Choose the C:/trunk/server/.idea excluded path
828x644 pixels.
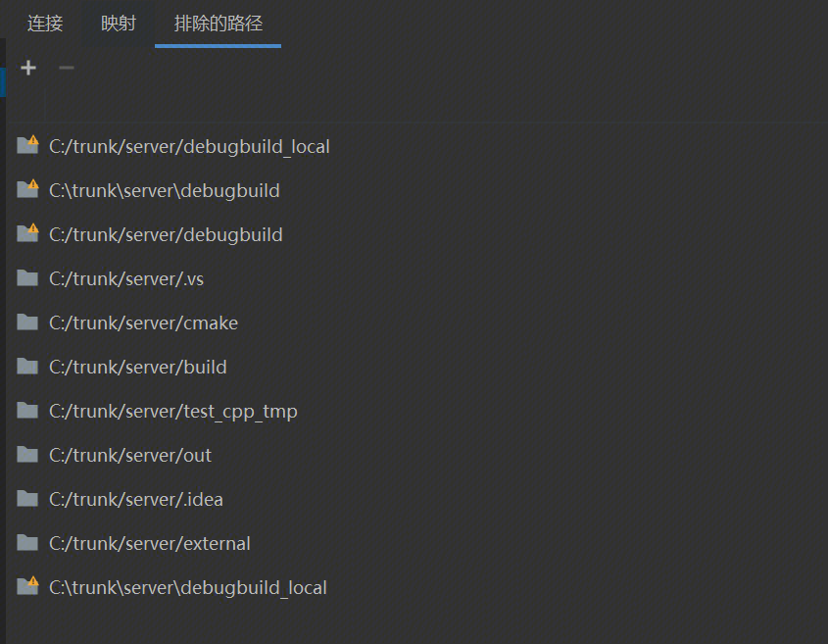coord(135,500)
